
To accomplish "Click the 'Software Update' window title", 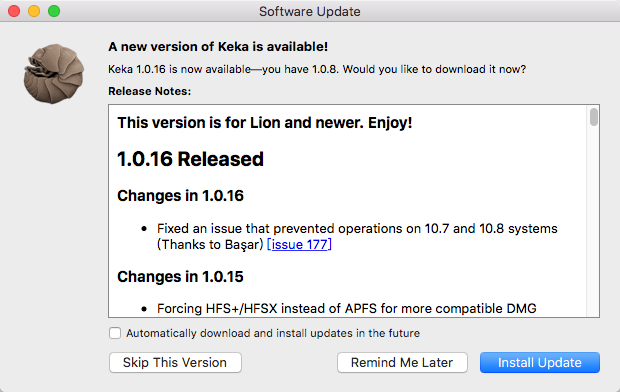I will (310, 11).
